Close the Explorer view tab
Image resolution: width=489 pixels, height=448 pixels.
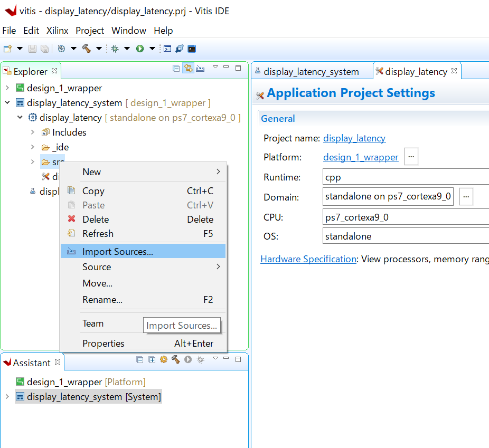coord(54,71)
